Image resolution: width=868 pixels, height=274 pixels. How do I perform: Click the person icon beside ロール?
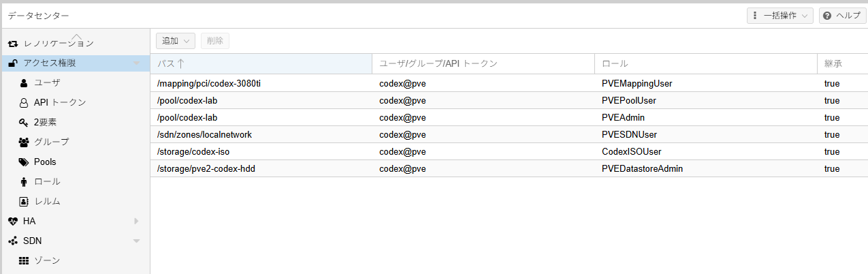(x=24, y=182)
